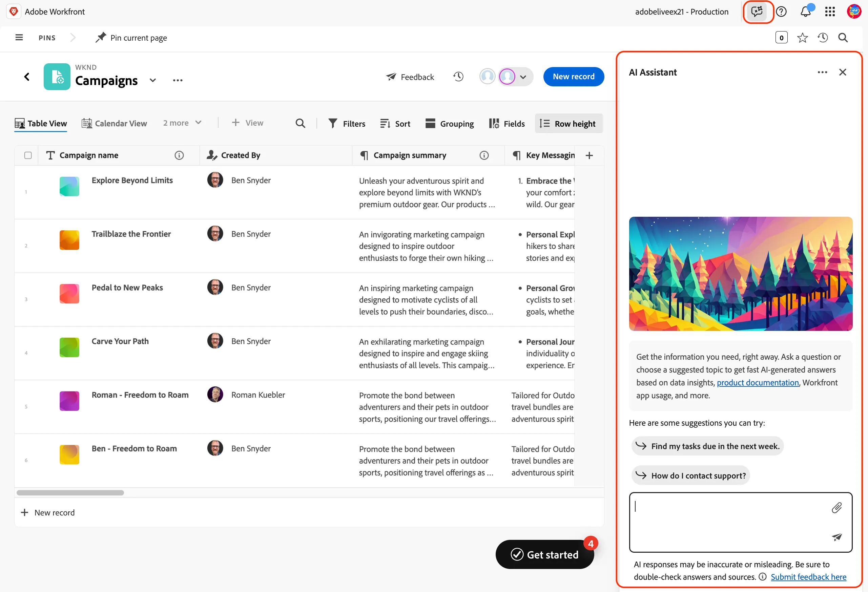Click the Feedback button
This screenshot has height=592, width=868.
[x=410, y=77]
